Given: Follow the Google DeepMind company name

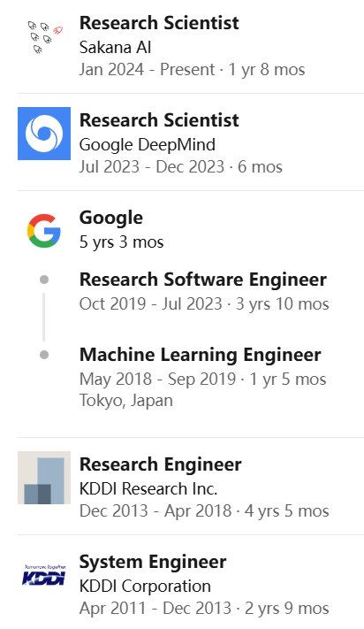Looking at the screenshot, I should pos(148,145).
